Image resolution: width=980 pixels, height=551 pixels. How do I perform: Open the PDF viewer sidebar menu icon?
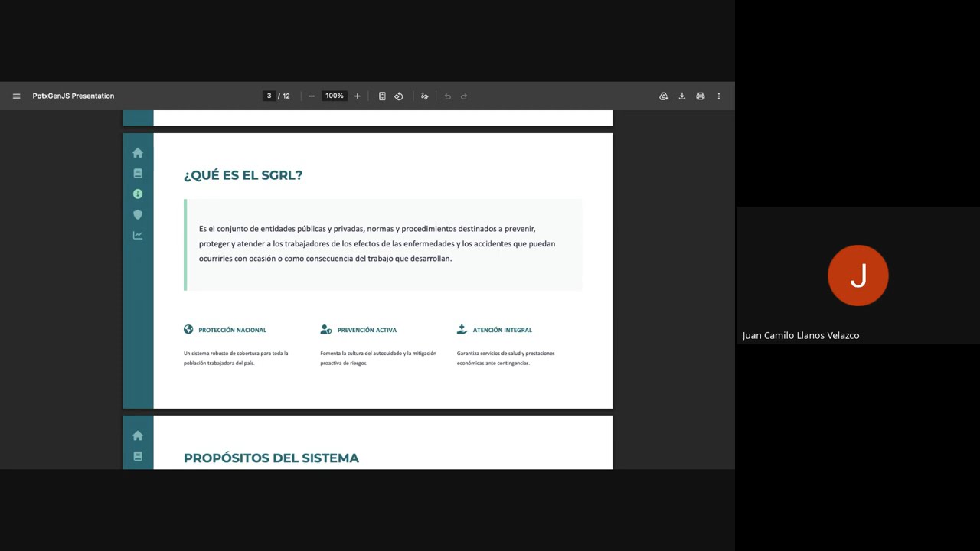16,96
